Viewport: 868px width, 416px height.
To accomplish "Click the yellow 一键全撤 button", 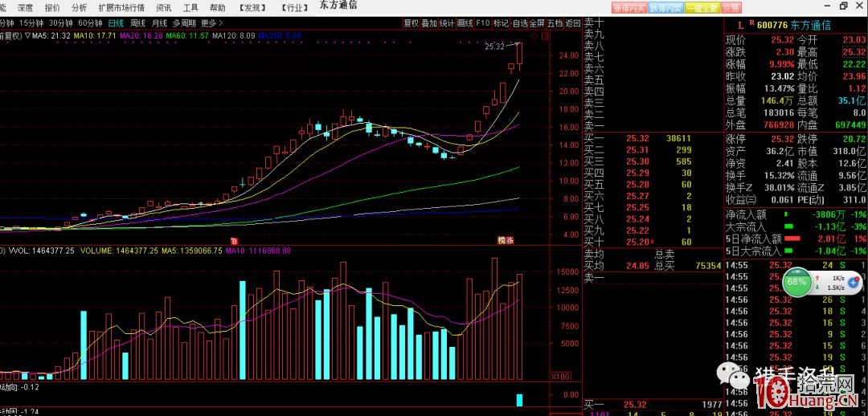I will (x=702, y=8).
